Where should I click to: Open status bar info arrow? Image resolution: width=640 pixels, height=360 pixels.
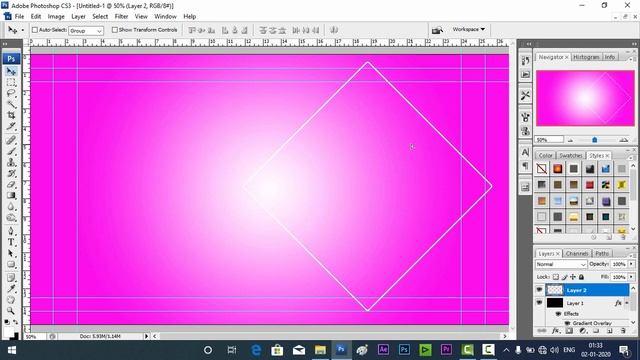click(x=146, y=336)
